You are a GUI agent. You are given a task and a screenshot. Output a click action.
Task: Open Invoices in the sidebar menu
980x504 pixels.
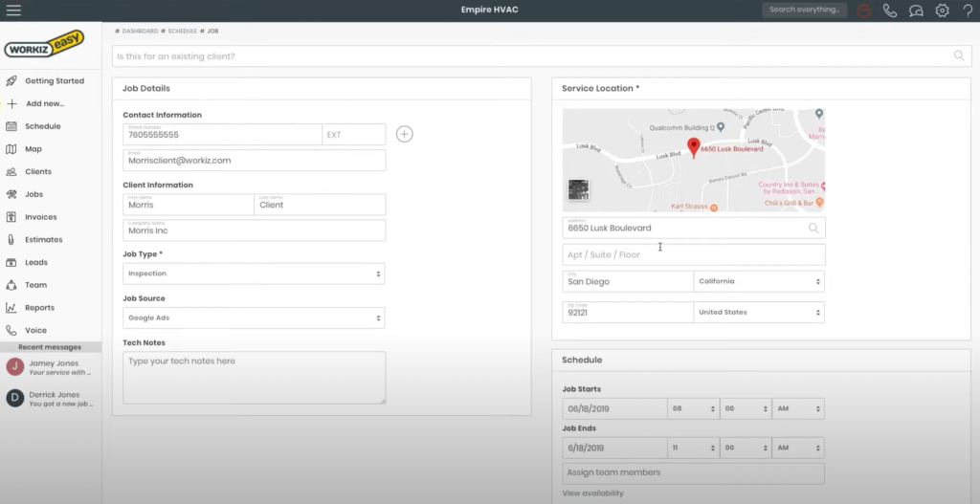[x=40, y=217]
